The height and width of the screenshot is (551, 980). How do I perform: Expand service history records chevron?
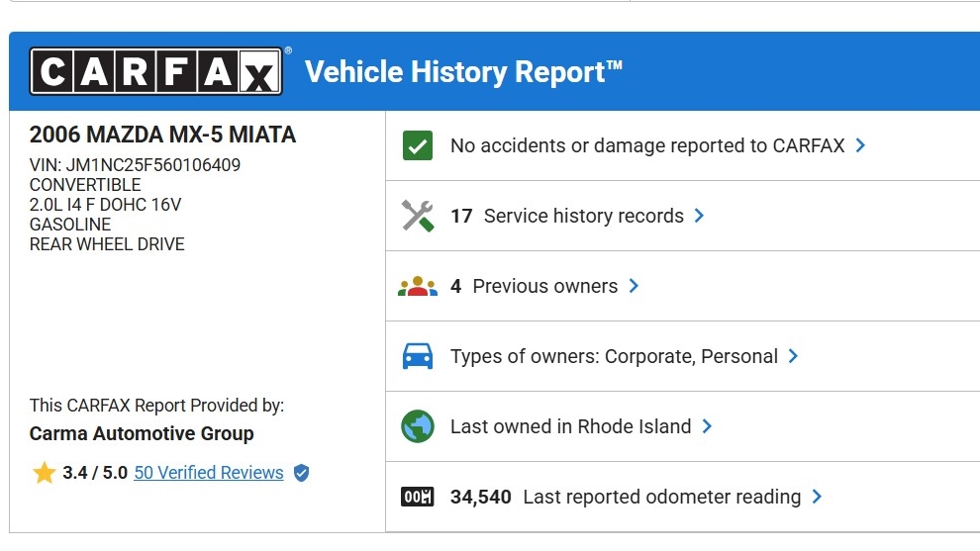[699, 216]
